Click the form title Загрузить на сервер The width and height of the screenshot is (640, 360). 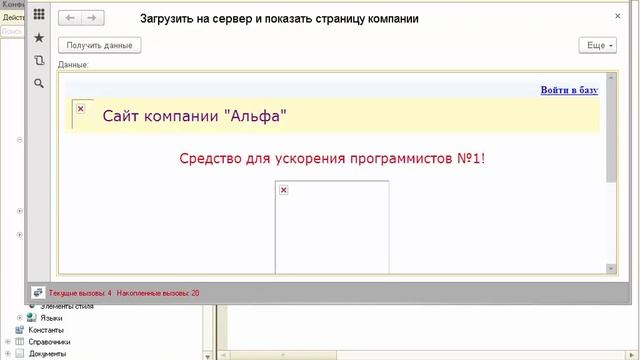point(279,18)
